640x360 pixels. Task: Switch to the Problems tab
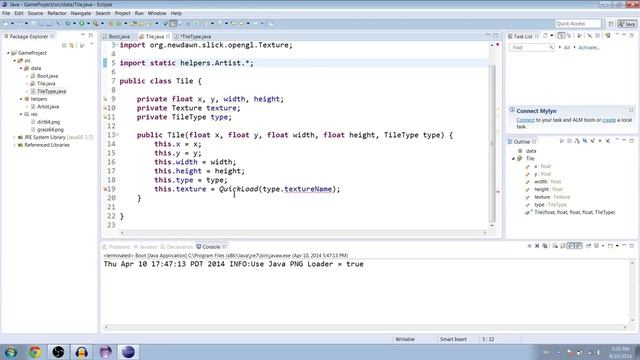[116, 247]
